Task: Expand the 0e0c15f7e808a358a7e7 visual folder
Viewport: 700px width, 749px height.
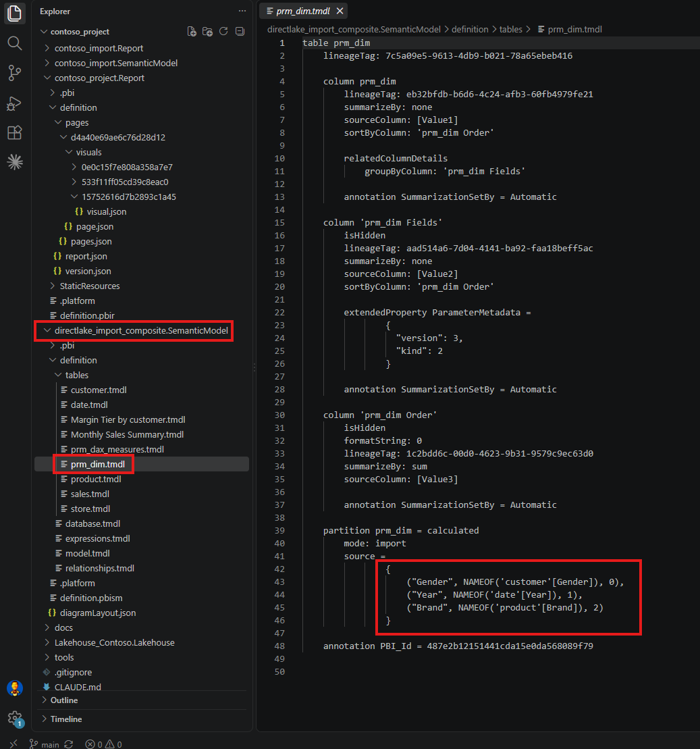Action: pos(126,167)
